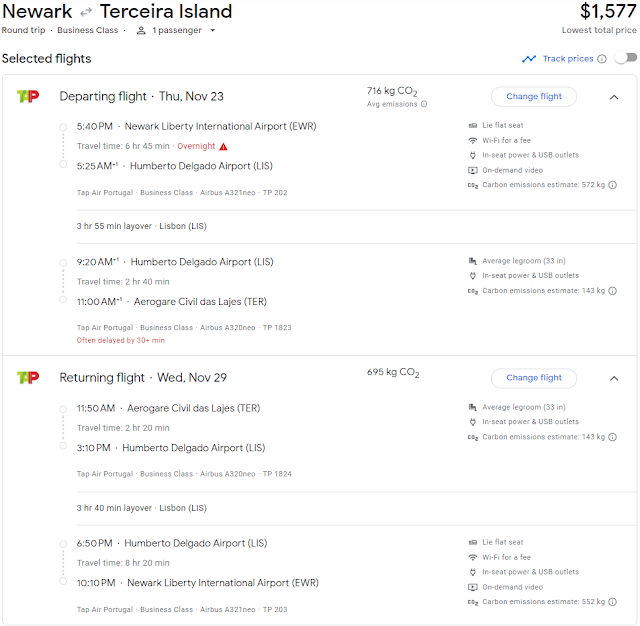The width and height of the screenshot is (640, 626).
Task: Change the returning flight
Action: (533, 378)
